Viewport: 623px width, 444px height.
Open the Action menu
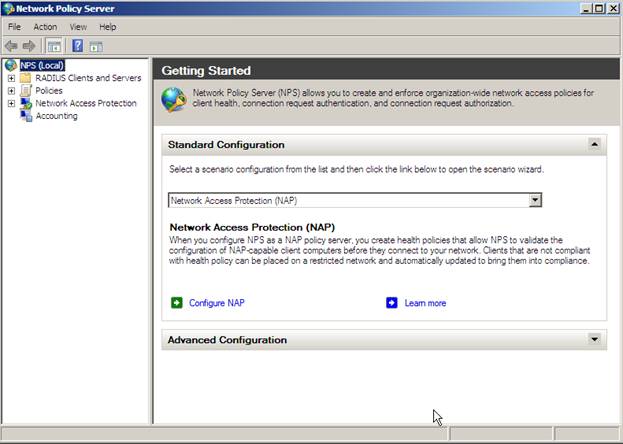coord(45,27)
